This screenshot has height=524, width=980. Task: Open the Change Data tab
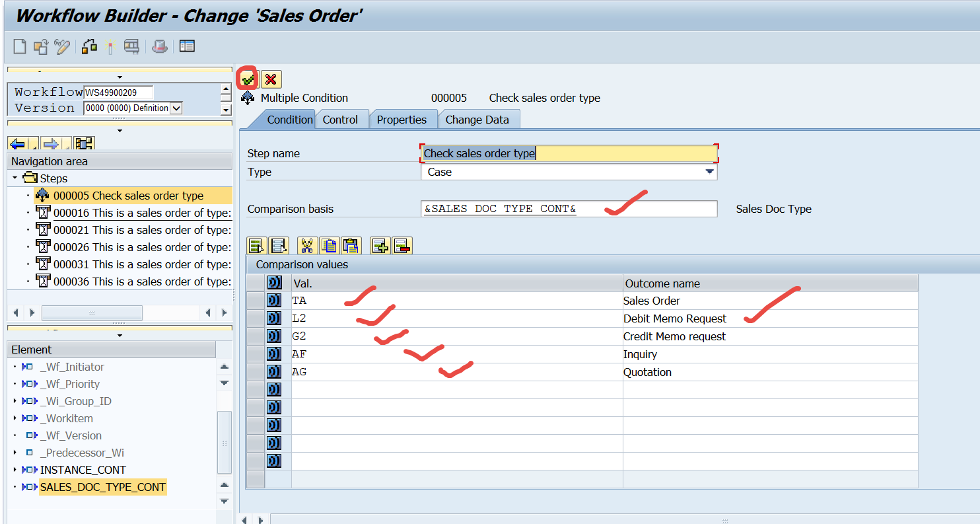pyautogui.click(x=478, y=120)
